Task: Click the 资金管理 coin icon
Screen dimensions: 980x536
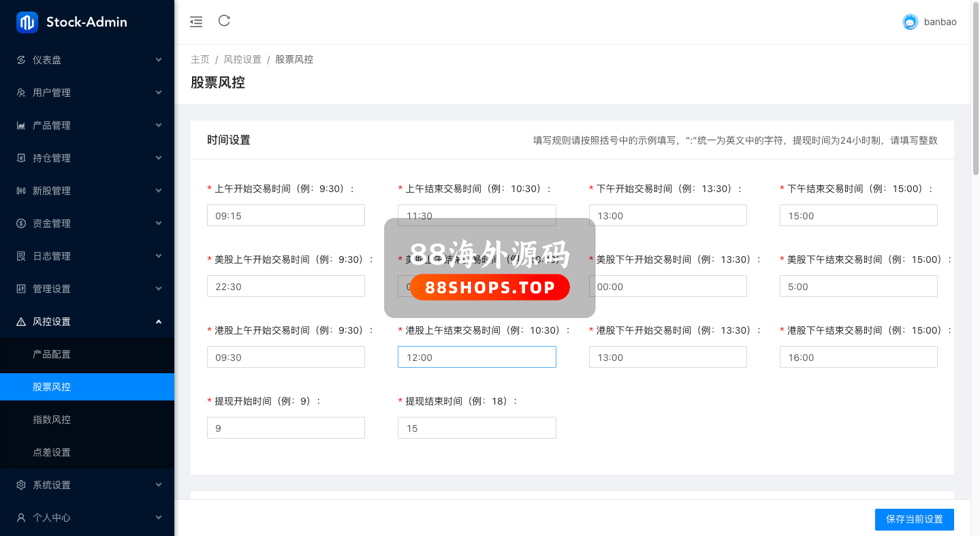Action: [x=21, y=223]
